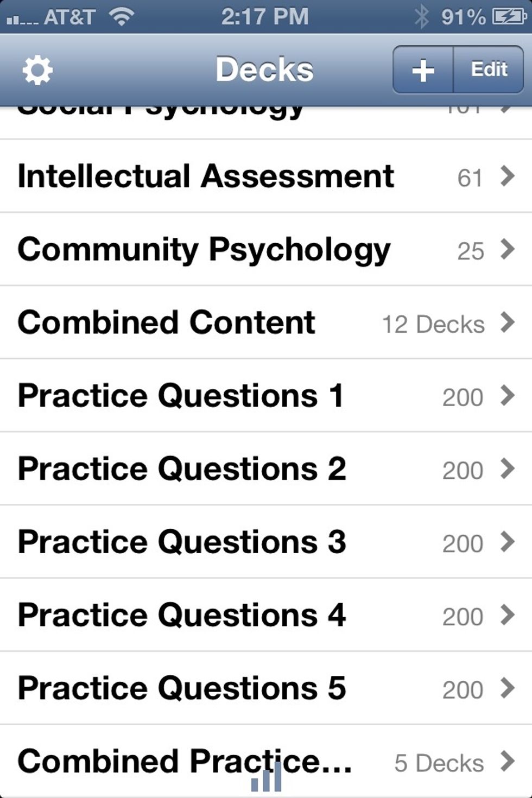Tap the Edit button

(488, 69)
